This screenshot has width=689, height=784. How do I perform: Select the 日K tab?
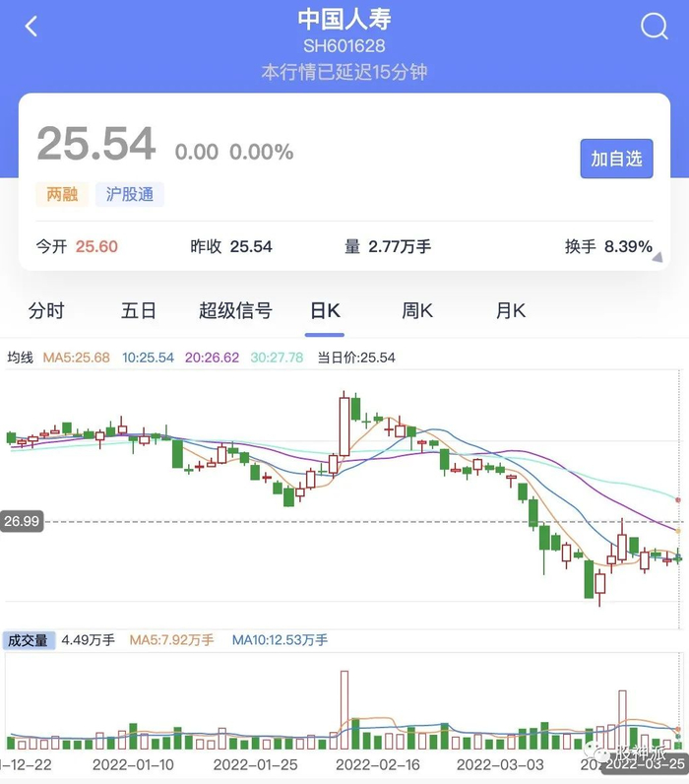(x=325, y=311)
